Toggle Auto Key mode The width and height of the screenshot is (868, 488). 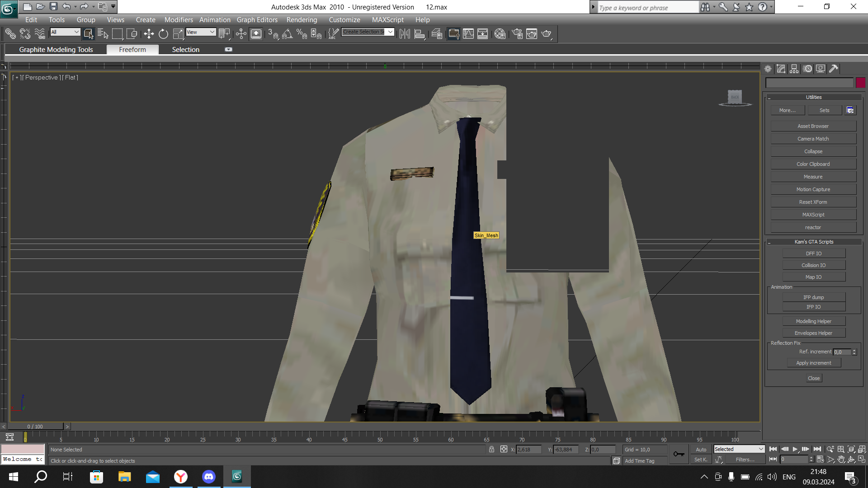pos(701,450)
